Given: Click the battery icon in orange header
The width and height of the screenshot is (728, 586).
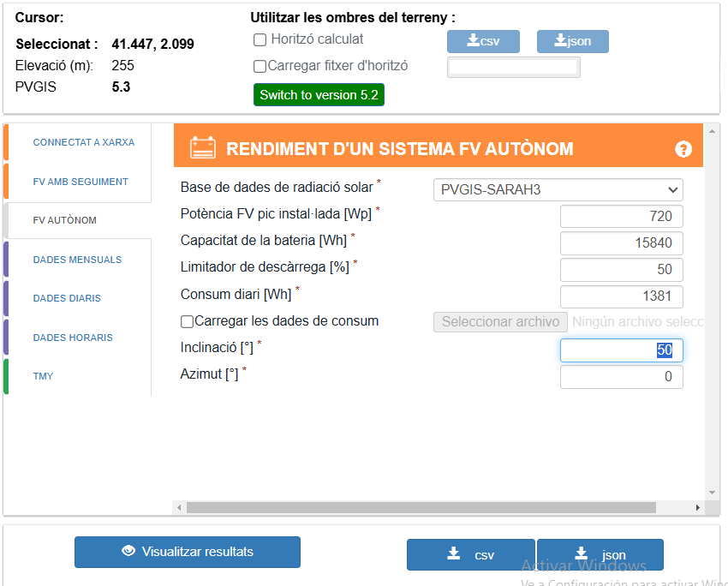Looking at the screenshot, I should (203, 148).
